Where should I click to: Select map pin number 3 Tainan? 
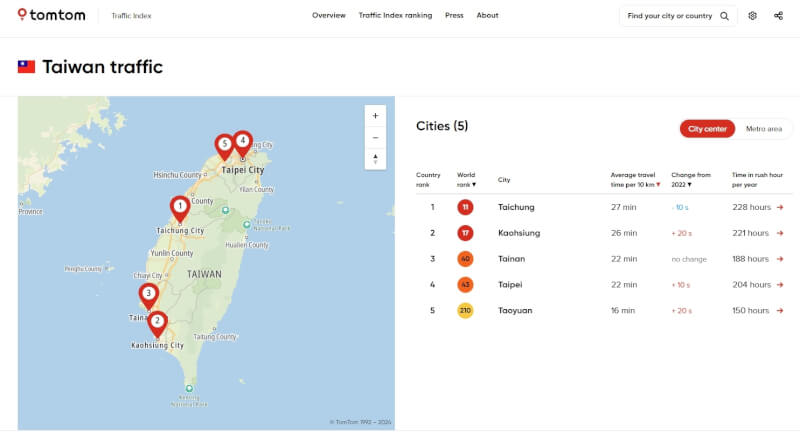tap(148, 296)
